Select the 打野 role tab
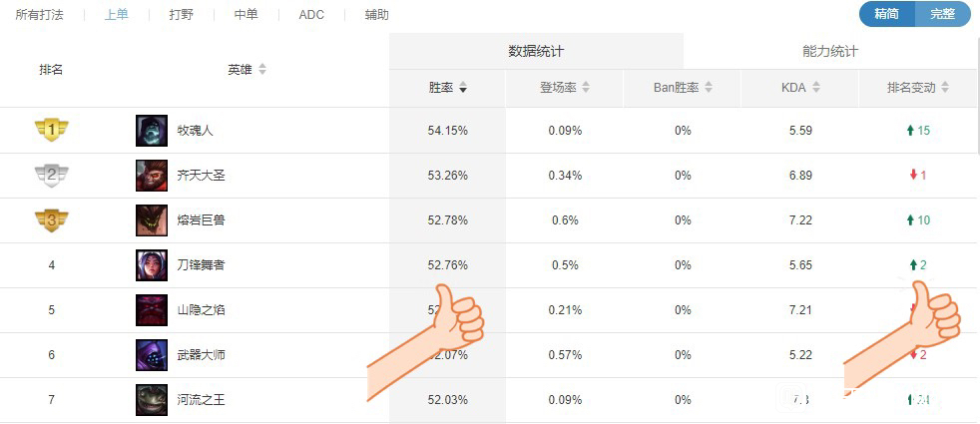This screenshot has width=980, height=424. pos(182,15)
